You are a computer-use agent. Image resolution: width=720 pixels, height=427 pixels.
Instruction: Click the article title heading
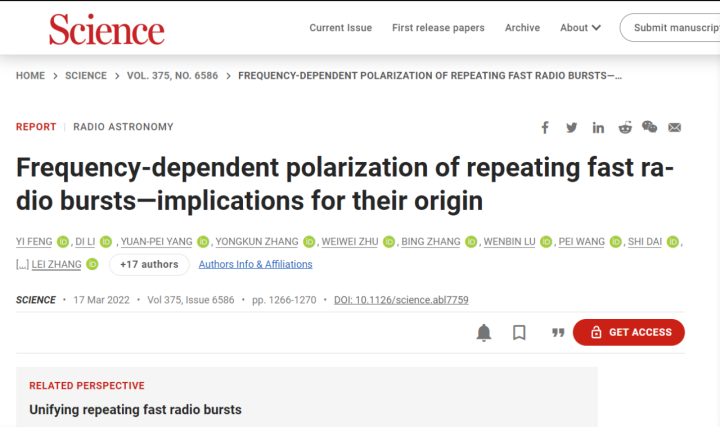[x=345, y=184]
